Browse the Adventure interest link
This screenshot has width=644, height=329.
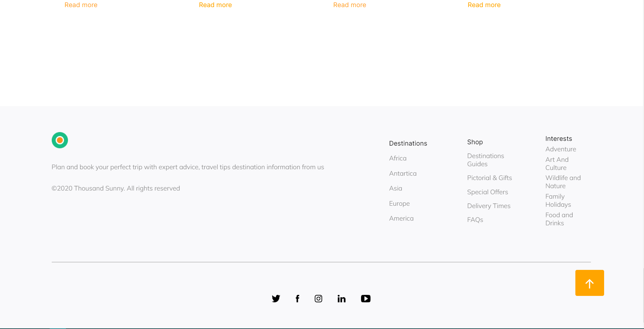click(560, 149)
